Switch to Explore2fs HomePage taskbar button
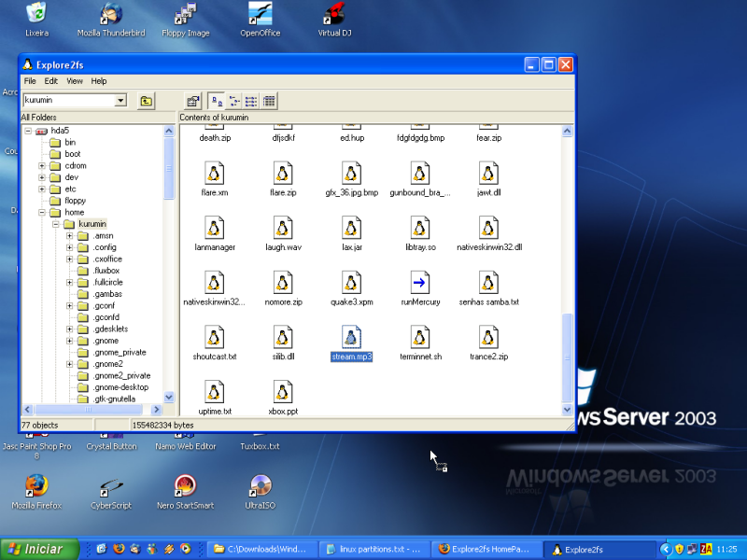The height and width of the screenshot is (560, 747). click(x=486, y=550)
